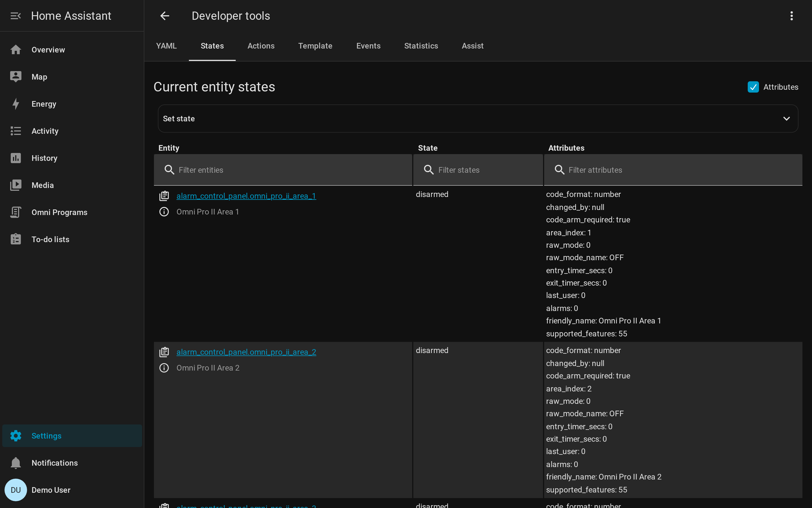Focus the Filter entities field

coord(283,170)
